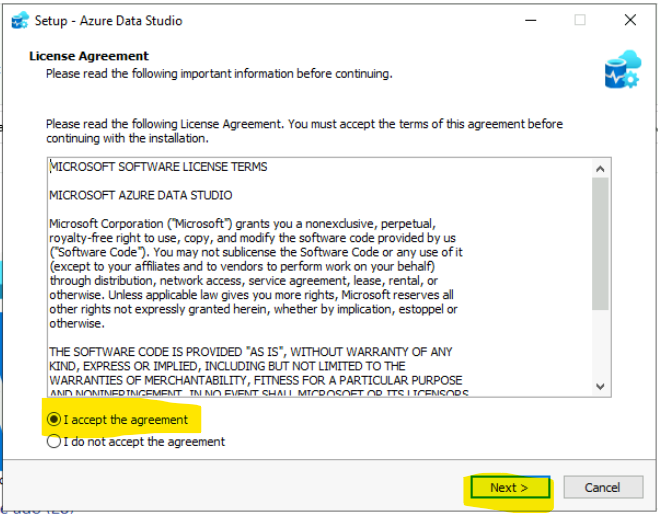The height and width of the screenshot is (514, 658).
Task: Click the license text scroll down arrow
Action: pyautogui.click(x=600, y=386)
